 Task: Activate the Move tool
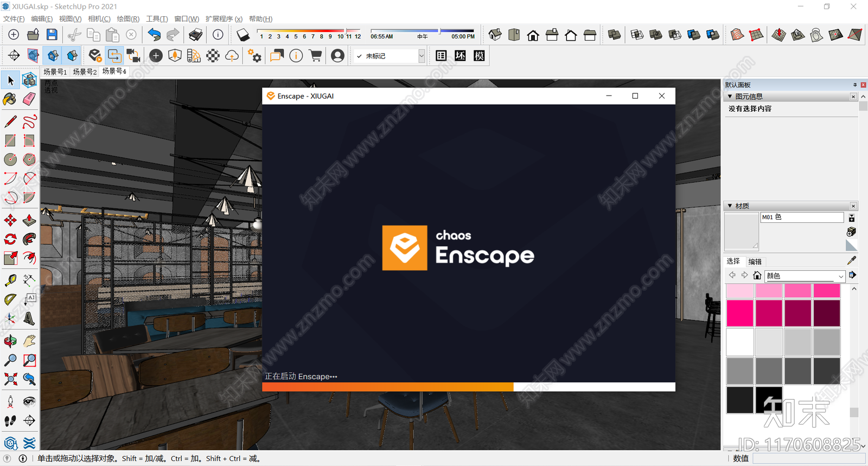pos(10,220)
